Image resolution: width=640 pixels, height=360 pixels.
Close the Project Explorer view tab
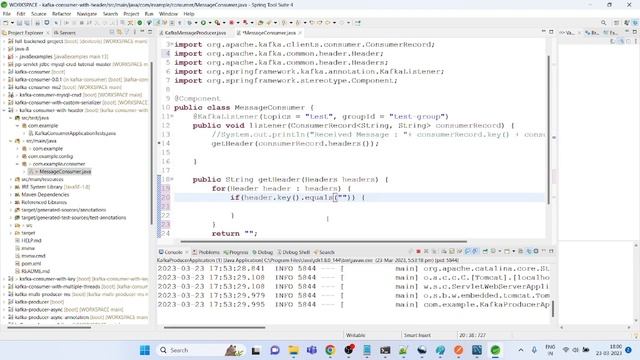(48, 33)
